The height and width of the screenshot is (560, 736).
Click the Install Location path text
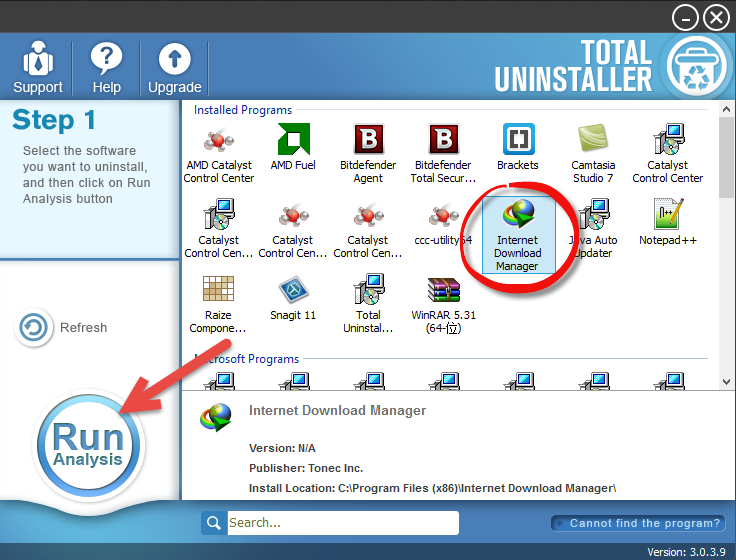pyautogui.click(x=432, y=488)
